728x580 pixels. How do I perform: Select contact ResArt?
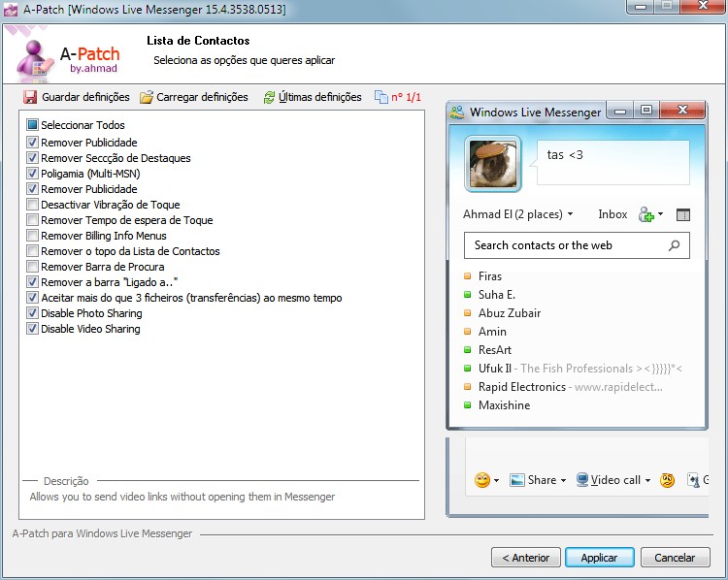tap(495, 350)
